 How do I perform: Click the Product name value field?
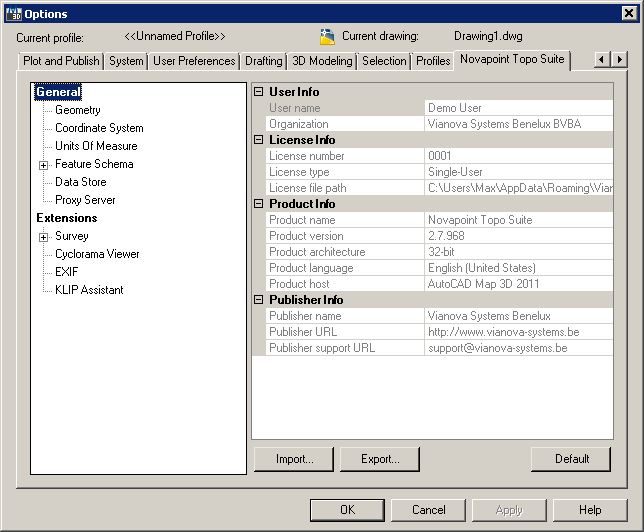(519, 220)
